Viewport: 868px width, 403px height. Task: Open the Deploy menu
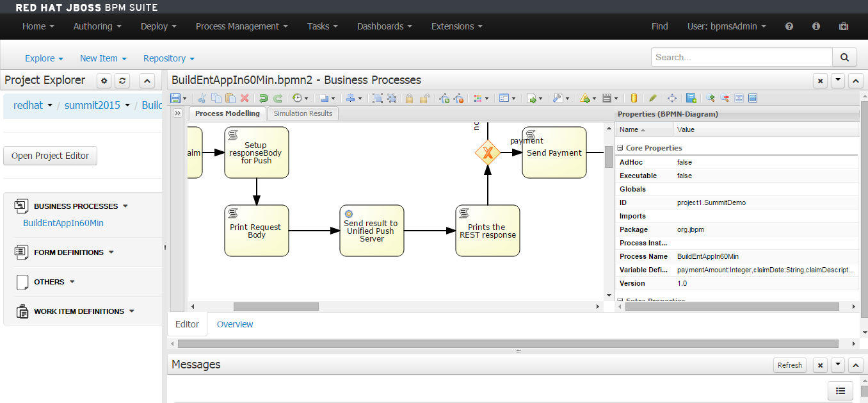tap(159, 26)
